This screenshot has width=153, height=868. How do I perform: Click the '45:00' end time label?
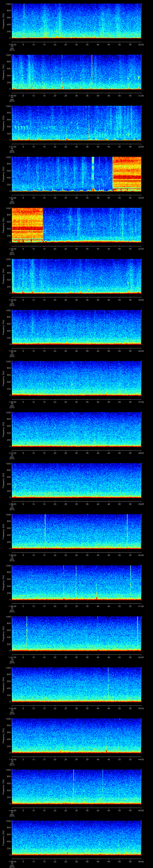141,810
